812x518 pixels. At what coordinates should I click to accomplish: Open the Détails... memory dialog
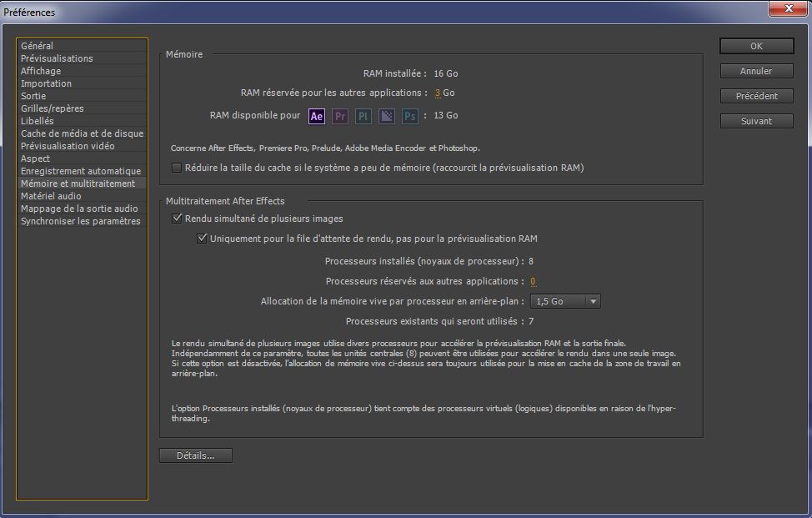pyautogui.click(x=196, y=455)
